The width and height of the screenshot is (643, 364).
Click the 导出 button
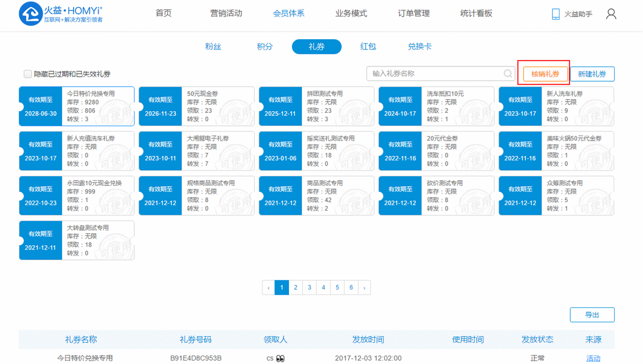pos(592,315)
